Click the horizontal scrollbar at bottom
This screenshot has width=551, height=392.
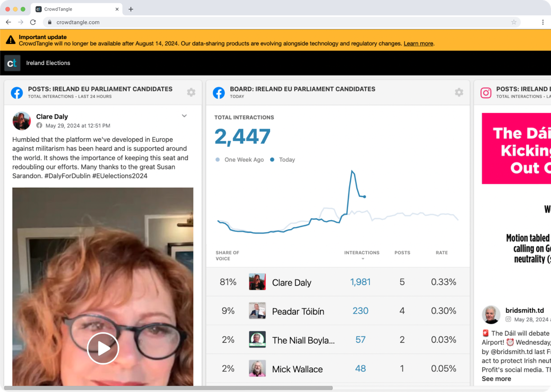tap(168, 388)
